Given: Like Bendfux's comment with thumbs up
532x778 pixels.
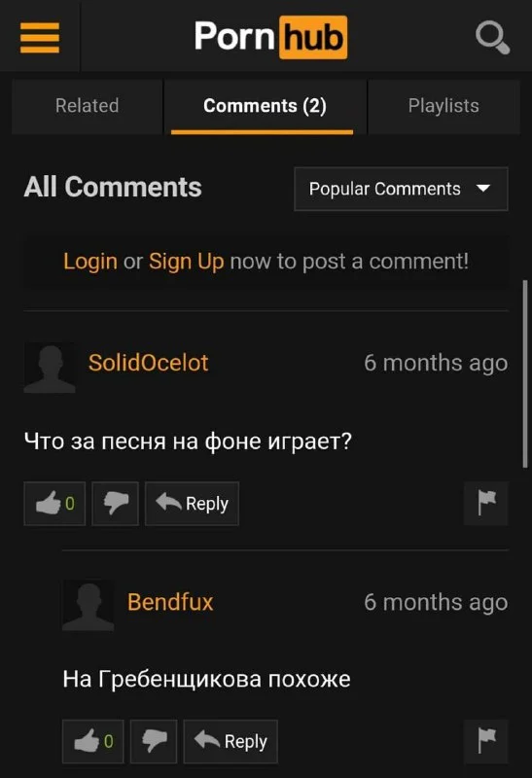Looking at the screenshot, I should [x=92, y=741].
